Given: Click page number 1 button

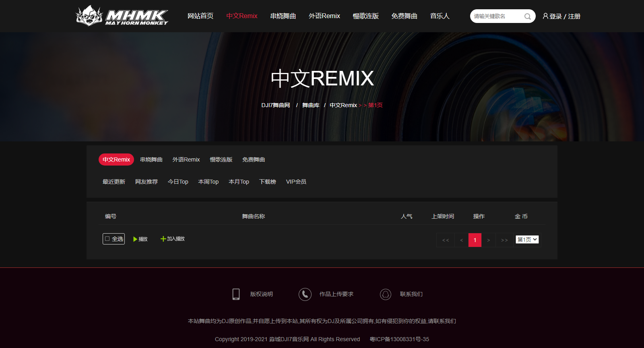Looking at the screenshot, I should (475, 240).
